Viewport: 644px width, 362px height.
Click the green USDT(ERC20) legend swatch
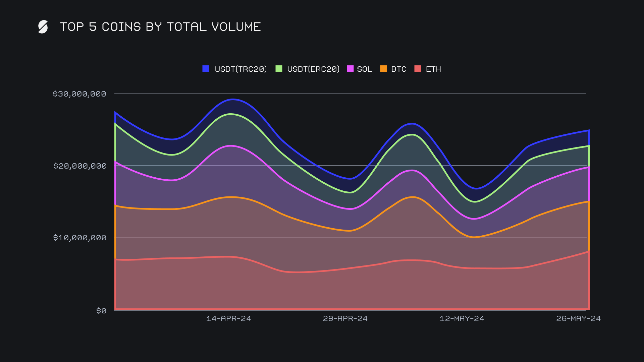(x=279, y=69)
